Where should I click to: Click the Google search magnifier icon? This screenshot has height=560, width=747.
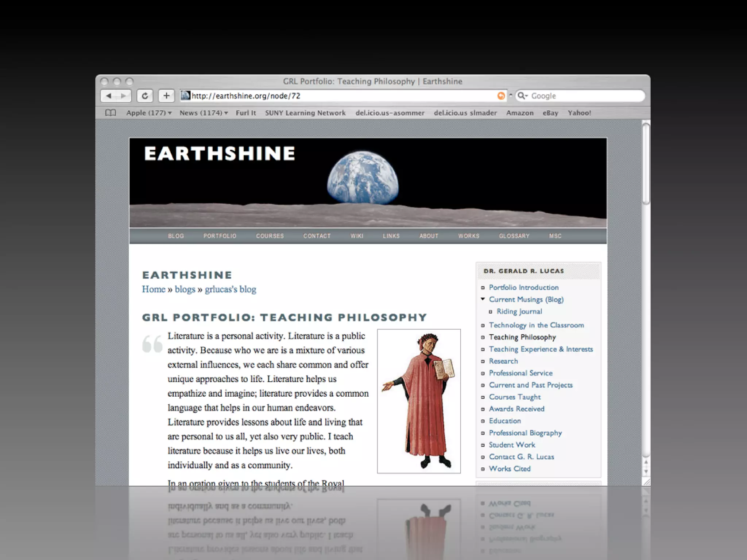click(x=523, y=96)
